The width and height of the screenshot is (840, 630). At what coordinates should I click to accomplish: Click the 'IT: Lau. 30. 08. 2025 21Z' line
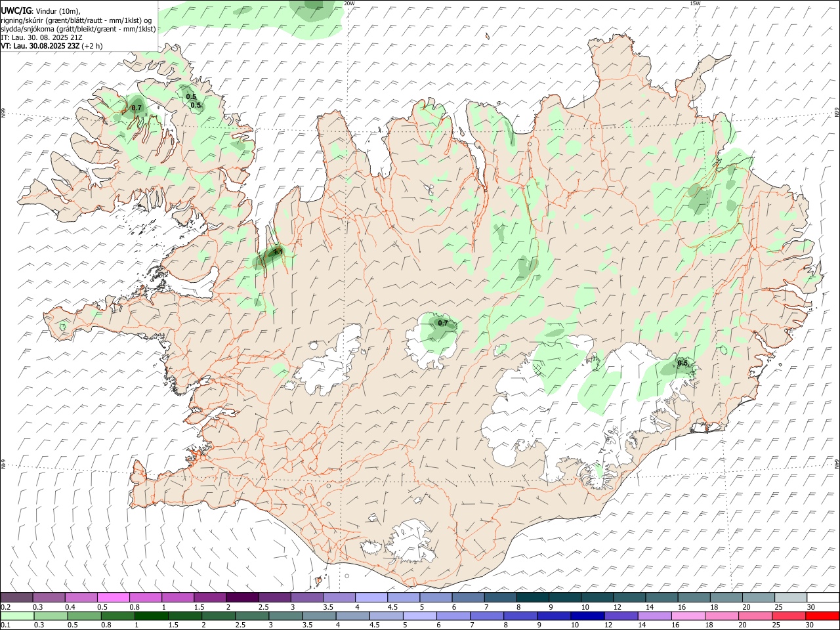[41, 37]
